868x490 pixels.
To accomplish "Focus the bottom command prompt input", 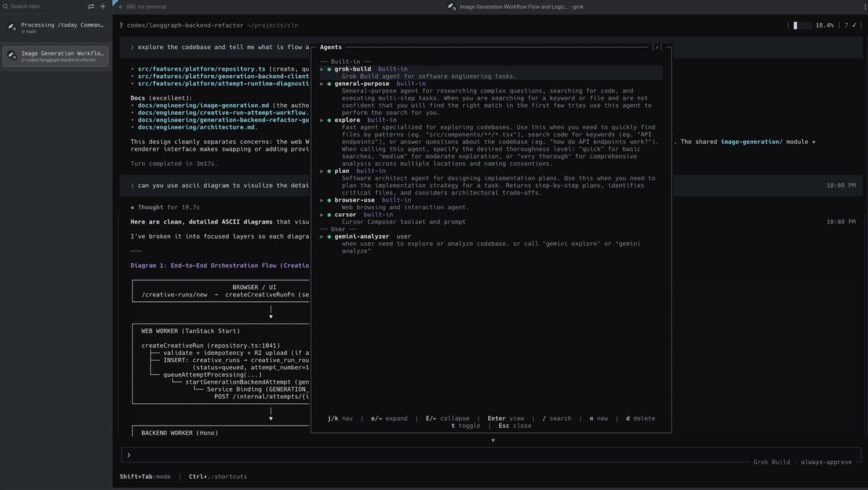I will [492, 455].
